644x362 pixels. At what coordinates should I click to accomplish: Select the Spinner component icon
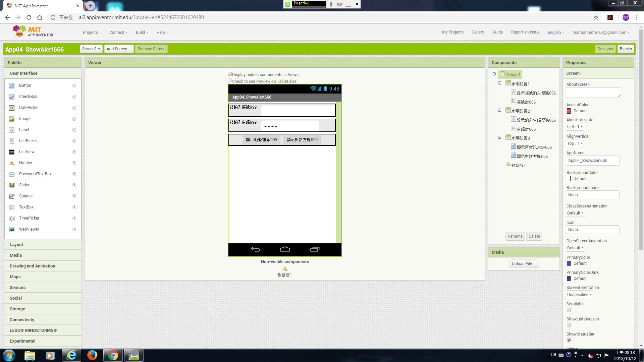point(12,196)
